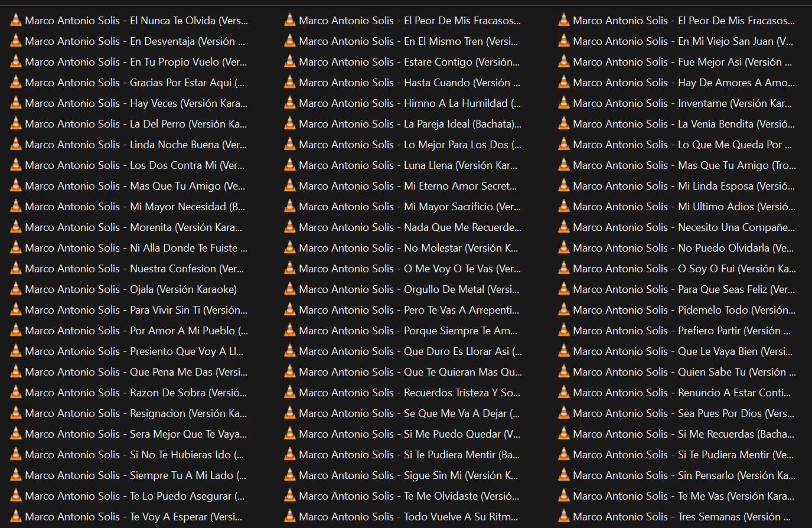
Task: Select the Gracias Por Estar Aqui file
Action: click(x=135, y=83)
